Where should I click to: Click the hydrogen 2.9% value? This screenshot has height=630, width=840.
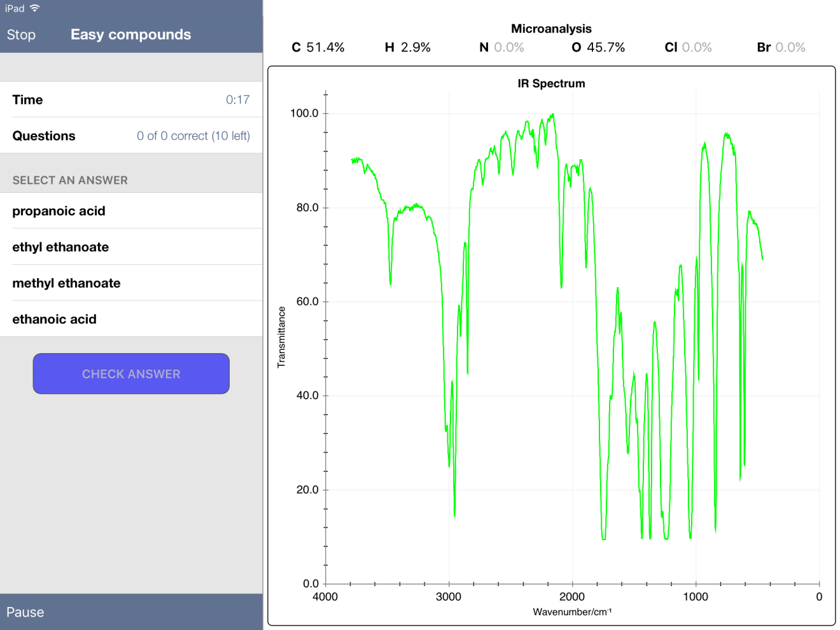[408, 48]
